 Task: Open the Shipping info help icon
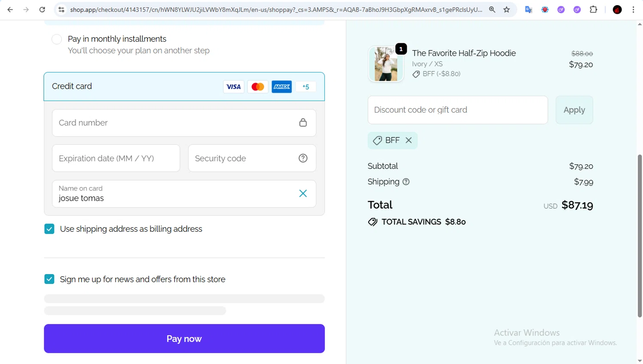(406, 182)
